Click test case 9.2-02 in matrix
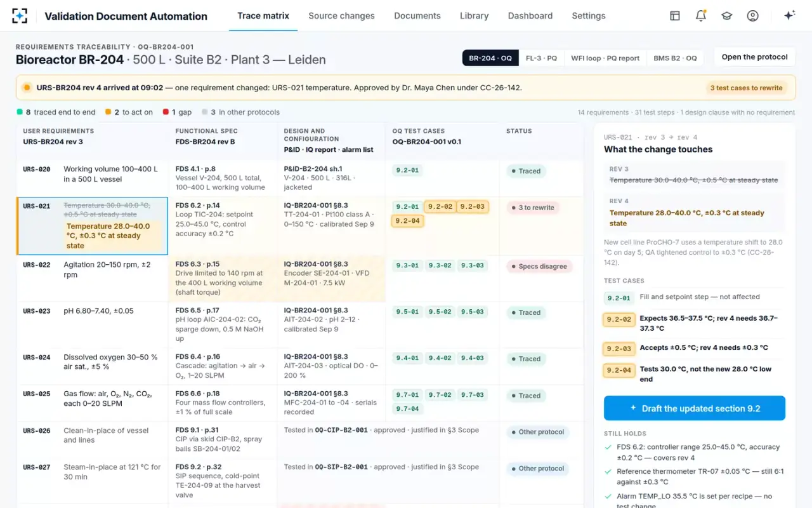Image resolution: width=812 pixels, height=508 pixels. click(x=440, y=207)
